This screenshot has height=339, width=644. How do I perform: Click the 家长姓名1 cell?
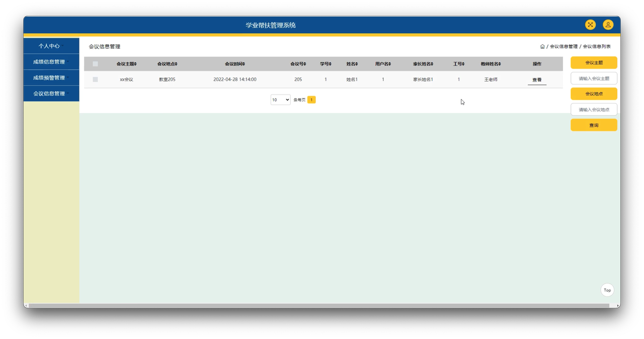click(423, 79)
